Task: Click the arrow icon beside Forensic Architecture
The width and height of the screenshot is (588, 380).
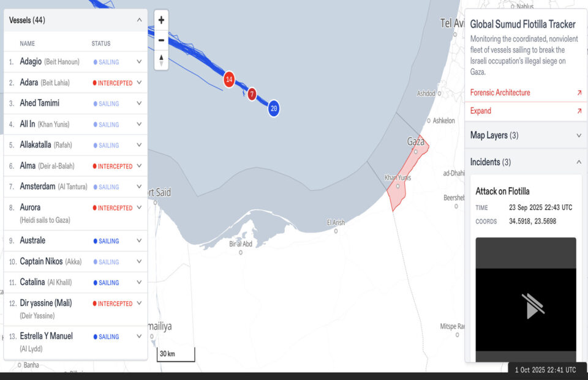Action: (x=579, y=93)
